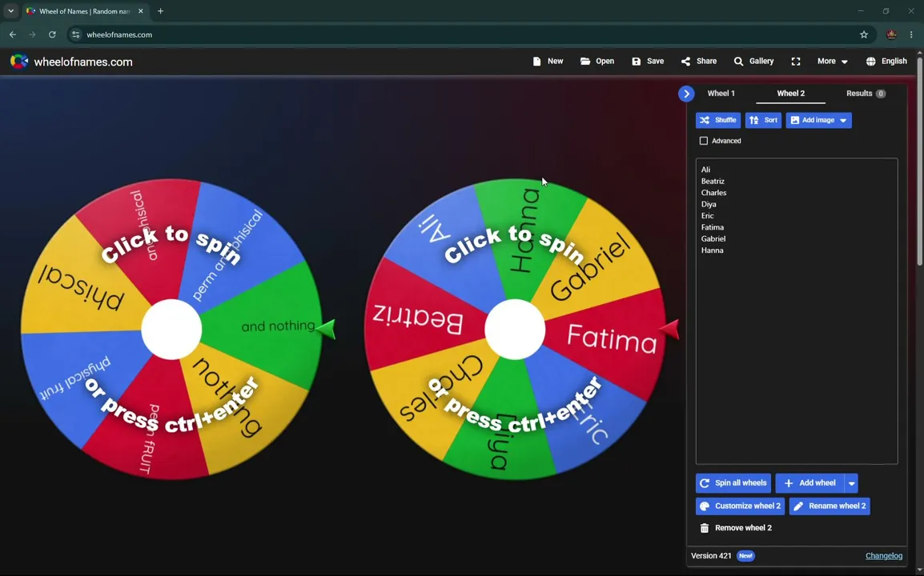This screenshot has height=576, width=924.
Task: Click the entry Gabriel in the list
Action: [x=713, y=238]
